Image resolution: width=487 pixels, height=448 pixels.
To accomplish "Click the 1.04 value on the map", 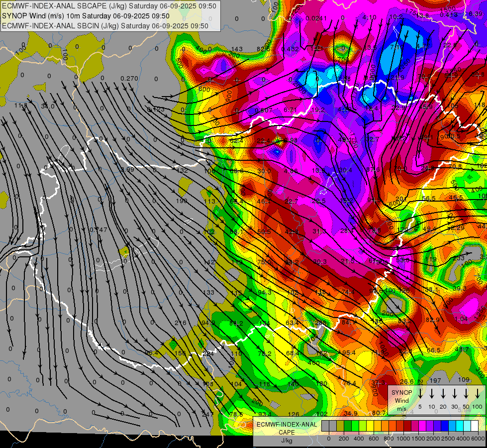I will tap(461, 319).
